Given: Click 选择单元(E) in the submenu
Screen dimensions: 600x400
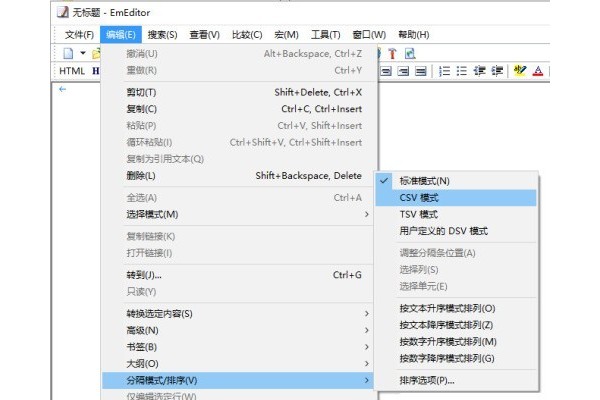Looking at the screenshot, I should [456, 286].
